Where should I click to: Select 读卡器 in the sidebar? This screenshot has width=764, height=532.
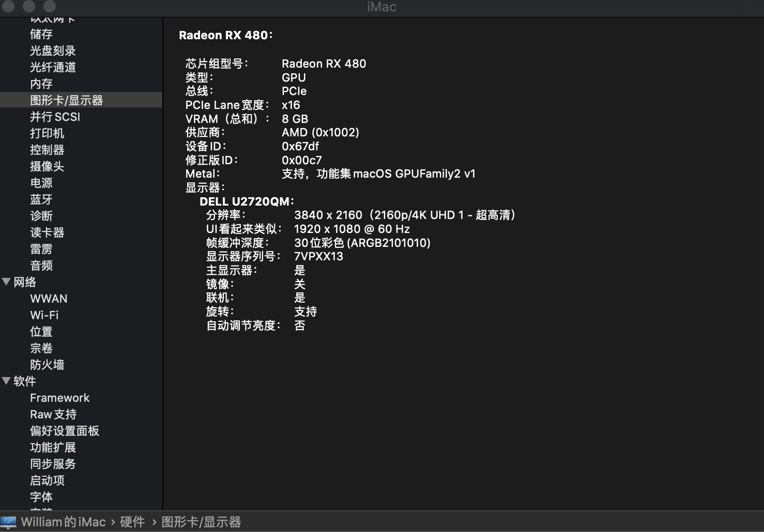click(47, 232)
